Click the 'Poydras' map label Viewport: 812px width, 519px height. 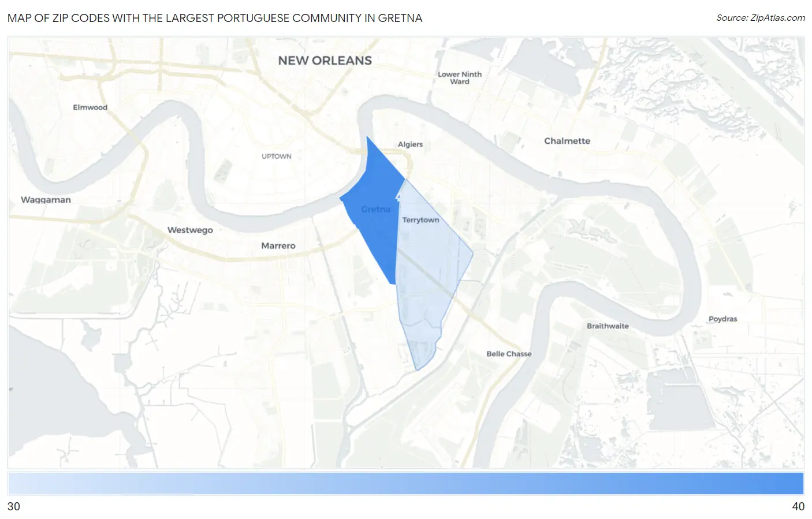[723, 319]
